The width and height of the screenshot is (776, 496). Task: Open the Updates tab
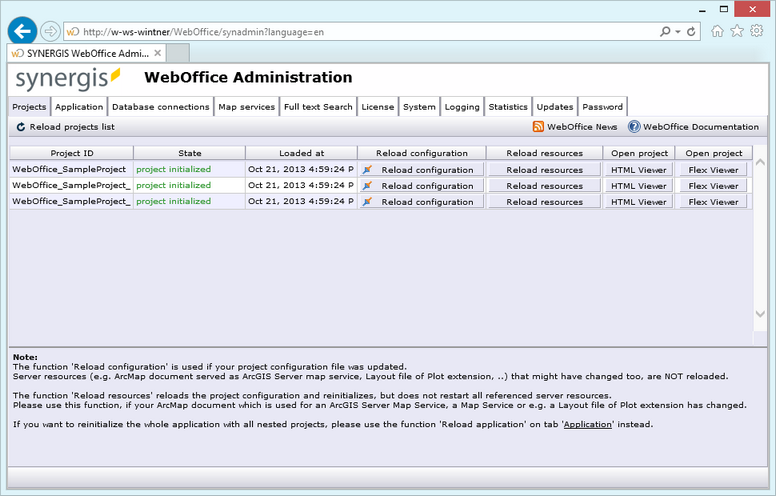(555, 107)
